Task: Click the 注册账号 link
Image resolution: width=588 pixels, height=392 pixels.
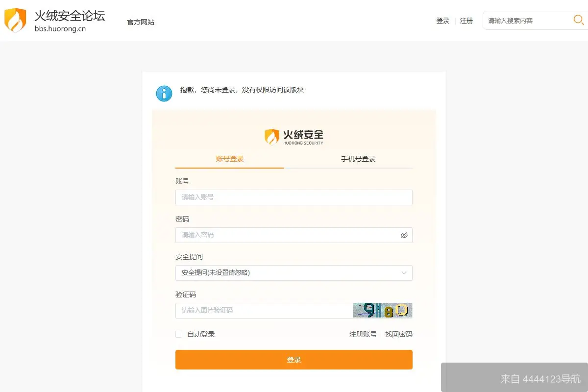Action: pos(363,334)
